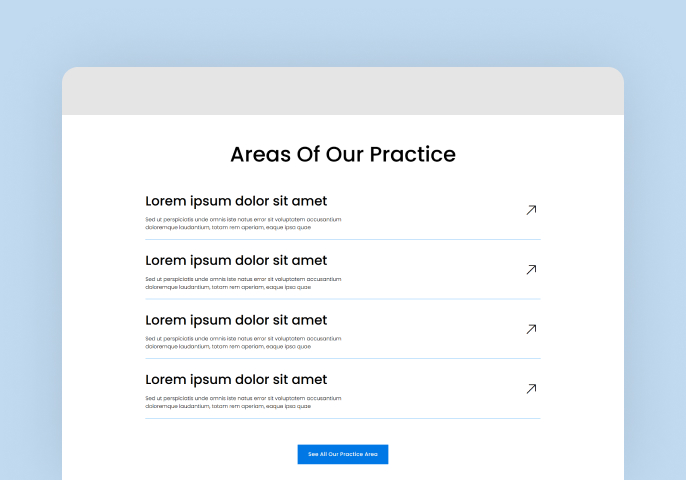The width and height of the screenshot is (686, 480).
Task: Click the first row's 'Sed ut perspiciatis' description
Action: coord(243,223)
